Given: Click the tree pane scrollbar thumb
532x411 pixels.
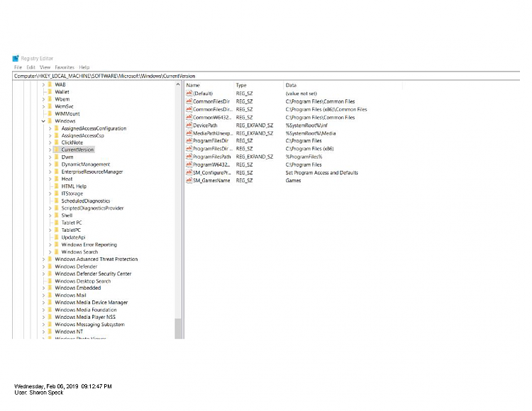Looking at the screenshot, I should (x=178, y=328).
